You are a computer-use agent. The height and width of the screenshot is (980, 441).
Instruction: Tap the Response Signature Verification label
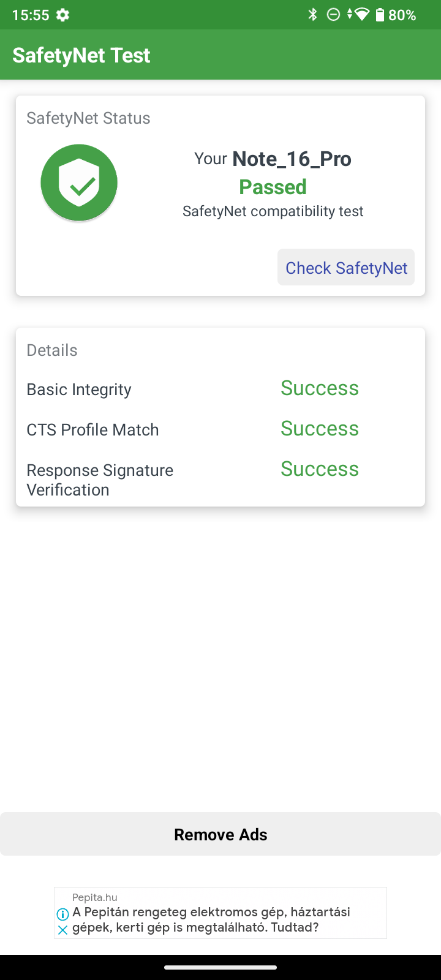click(x=100, y=480)
